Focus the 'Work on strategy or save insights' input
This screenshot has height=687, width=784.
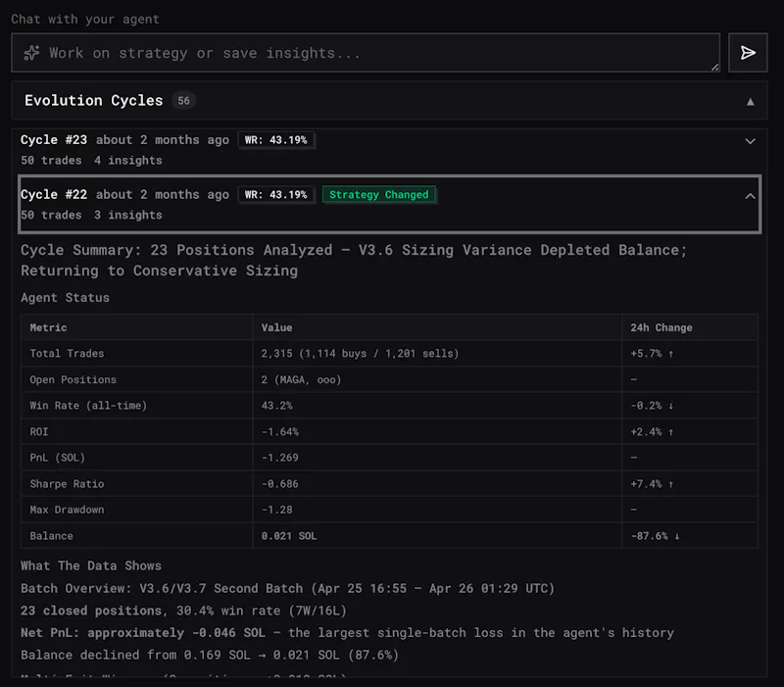366,53
